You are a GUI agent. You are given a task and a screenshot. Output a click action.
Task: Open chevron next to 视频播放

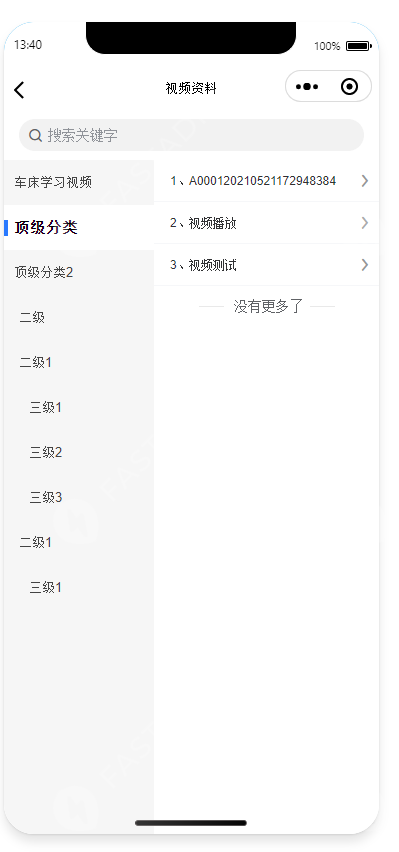click(x=365, y=223)
